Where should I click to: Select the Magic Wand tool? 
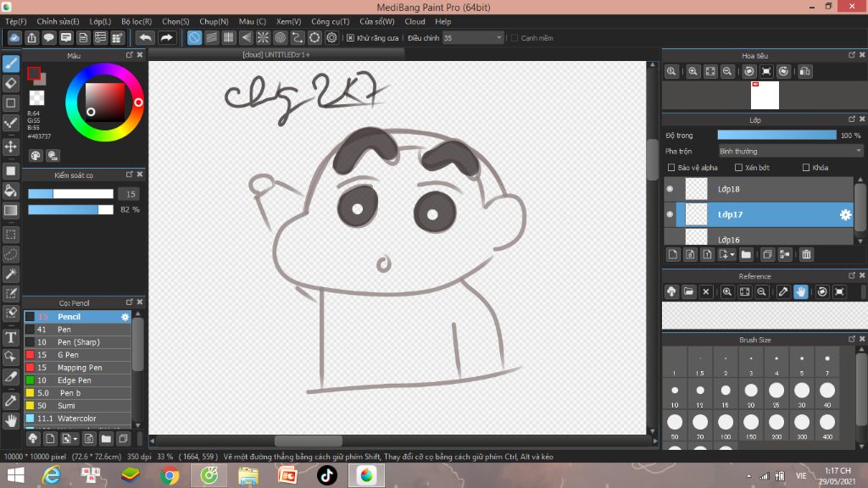tap(10, 274)
